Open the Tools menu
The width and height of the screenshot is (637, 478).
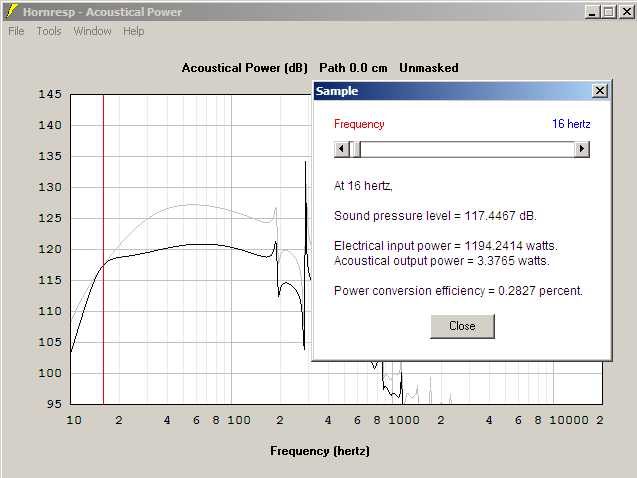[49, 31]
